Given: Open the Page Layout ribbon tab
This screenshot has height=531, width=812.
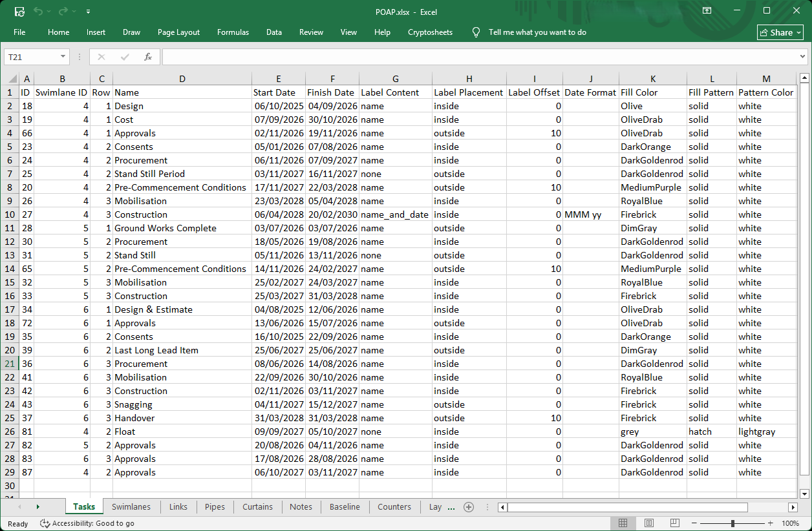Looking at the screenshot, I should click(178, 32).
